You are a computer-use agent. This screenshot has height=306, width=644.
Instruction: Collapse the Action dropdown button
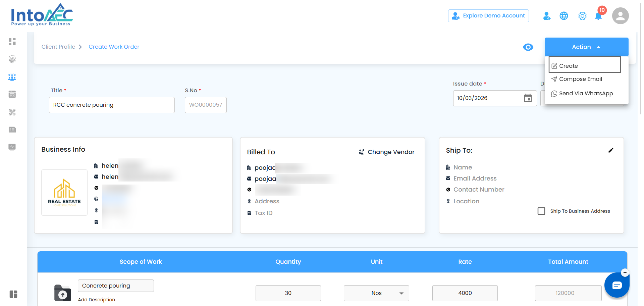(x=586, y=47)
